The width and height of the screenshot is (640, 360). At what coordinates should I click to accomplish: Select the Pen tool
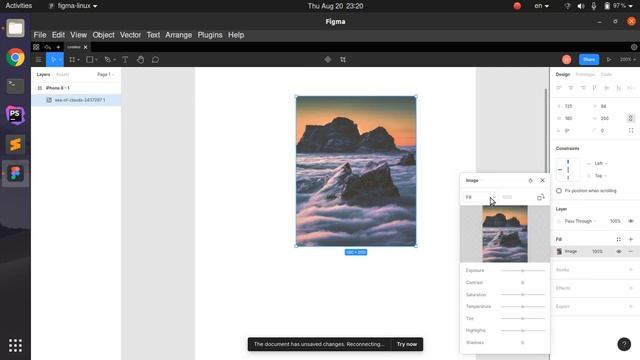107,60
